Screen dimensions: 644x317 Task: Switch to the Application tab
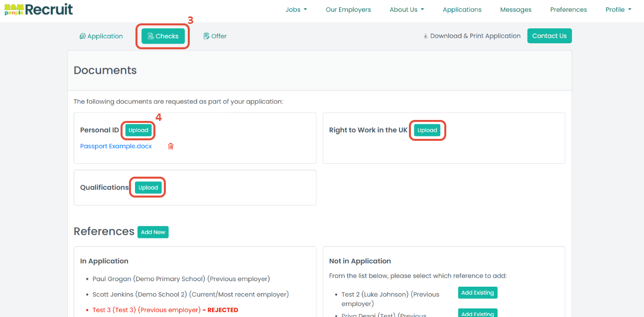pos(101,36)
